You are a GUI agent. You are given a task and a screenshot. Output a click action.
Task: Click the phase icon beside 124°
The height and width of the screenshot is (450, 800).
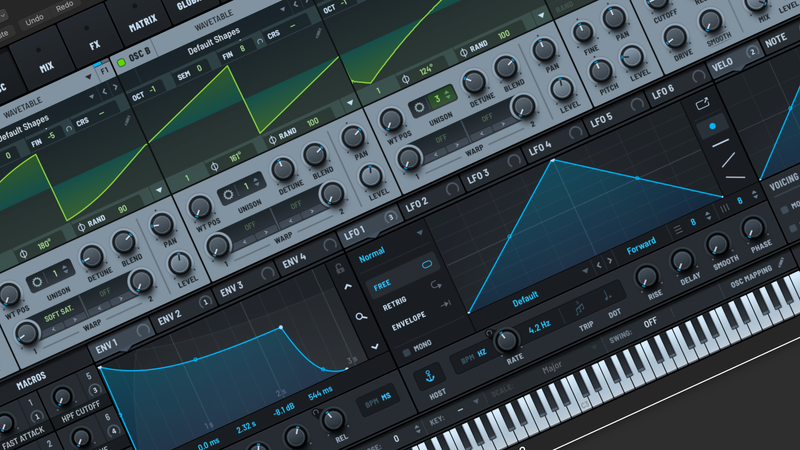[x=406, y=79]
